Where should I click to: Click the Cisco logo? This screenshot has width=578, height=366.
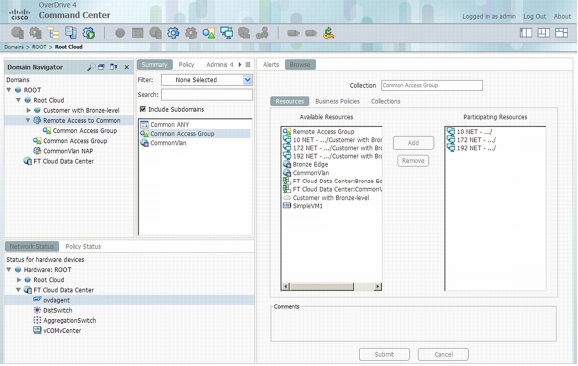tap(20, 15)
